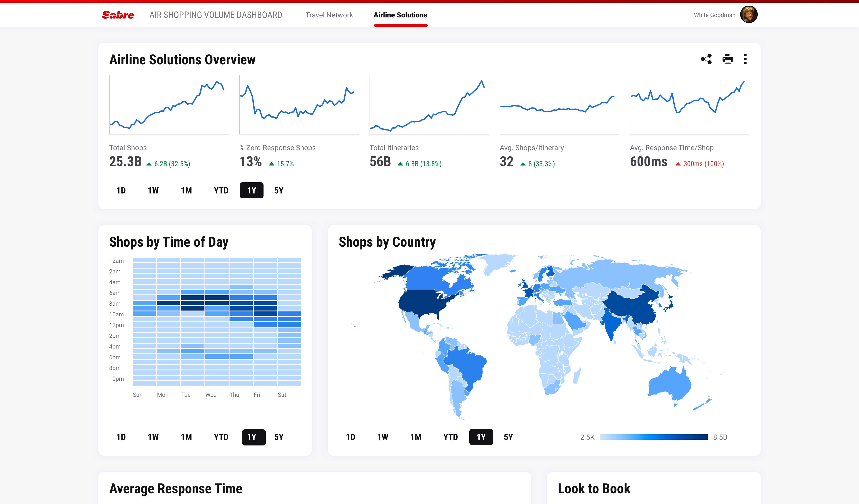This screenshot has height=504, width=859.
Task: Select 5Y range in Airline Solutions Overview
Action: tap(279, 190)
